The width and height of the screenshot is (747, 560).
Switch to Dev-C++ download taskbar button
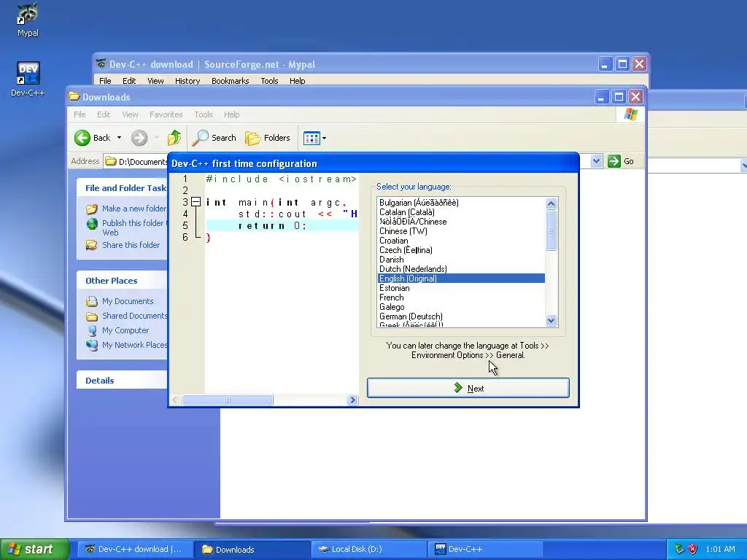coord(134,549)
